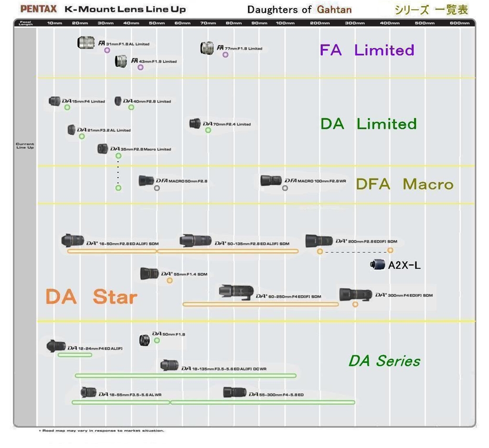
Task: Click the DA 55-300mm F4-5.8 ED lens image
Action: point(235,392)
